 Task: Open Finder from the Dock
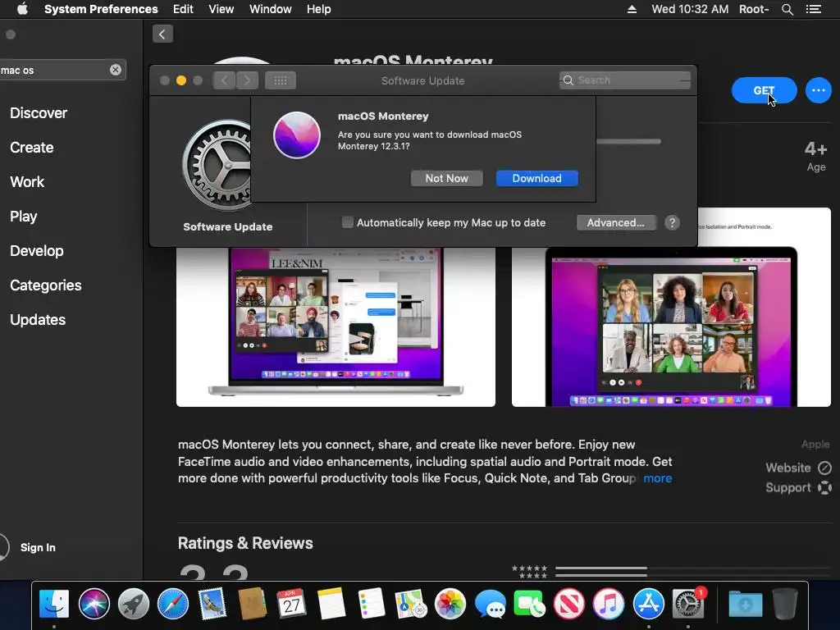54,603
